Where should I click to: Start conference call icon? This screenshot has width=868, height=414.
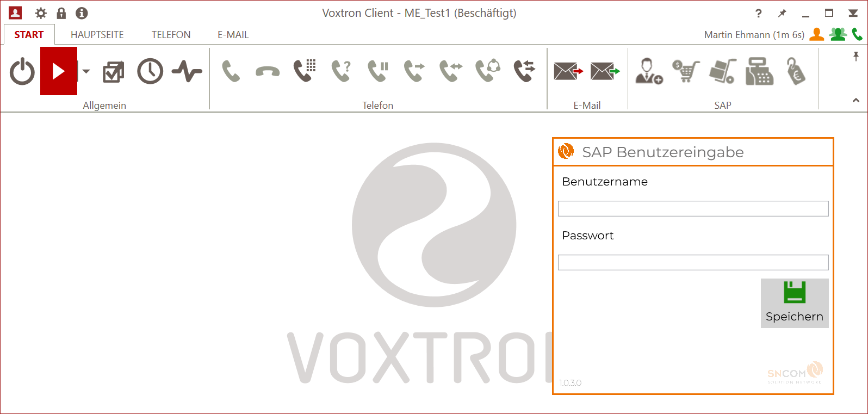(488, 71)
